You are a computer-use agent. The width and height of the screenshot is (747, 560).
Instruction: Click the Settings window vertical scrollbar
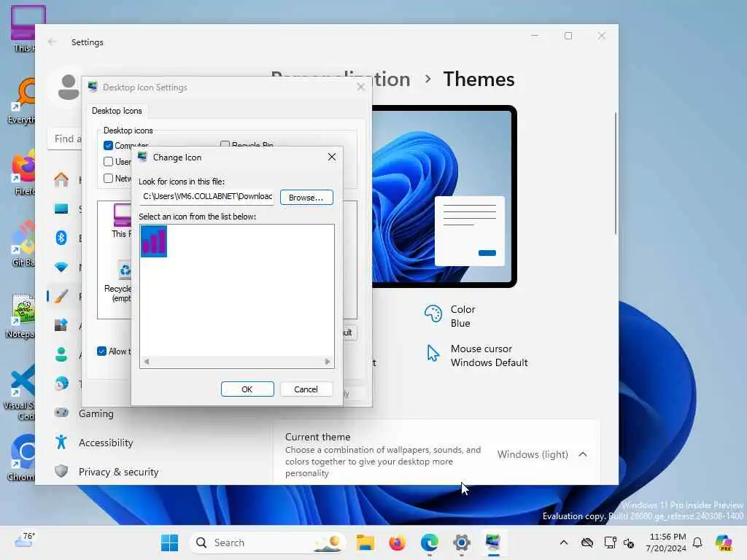615,173
